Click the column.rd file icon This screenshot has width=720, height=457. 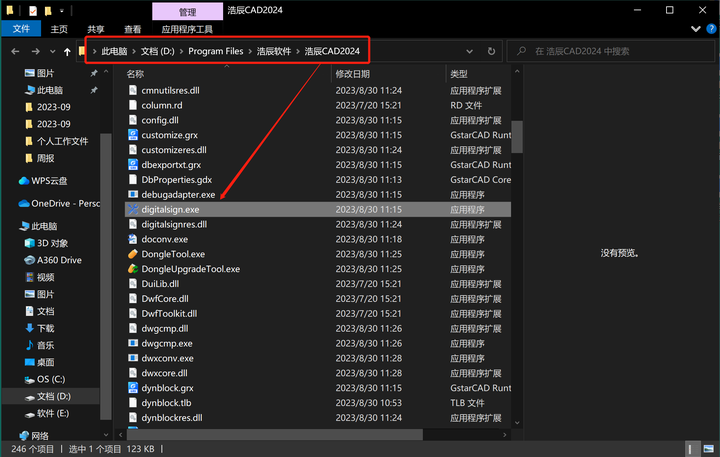[x=133, y=105]
